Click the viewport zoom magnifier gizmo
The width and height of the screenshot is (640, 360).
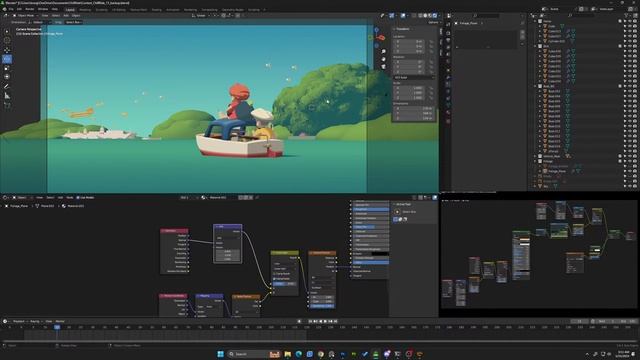(x=383, y=51)
